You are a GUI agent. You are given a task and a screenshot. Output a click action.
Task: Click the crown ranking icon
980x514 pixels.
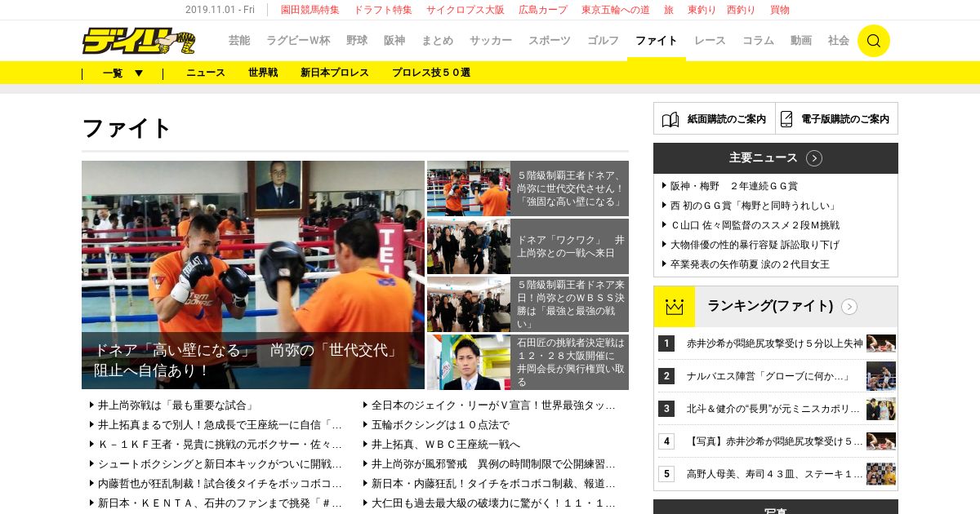[674, 307]
